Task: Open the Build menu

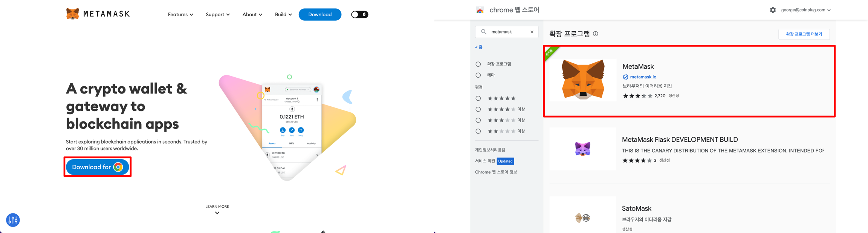Action: tap(283, 15)
